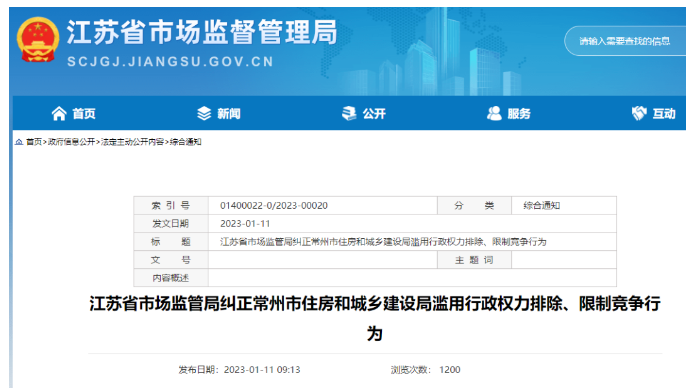Open the 服务 navigation tab
The image size is (695, 390).
(509, 114)
